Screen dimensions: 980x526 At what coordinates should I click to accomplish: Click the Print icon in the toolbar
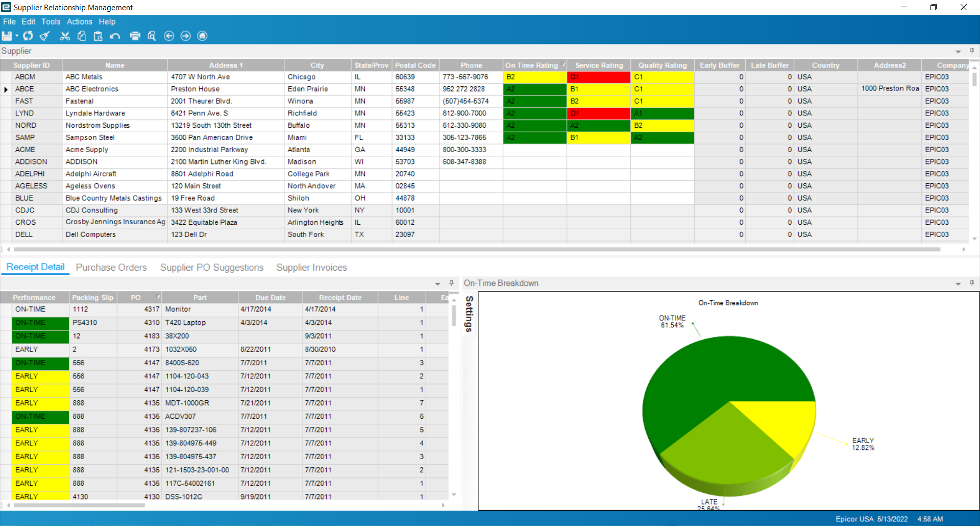pyautogui.click(x=135, y=36)
